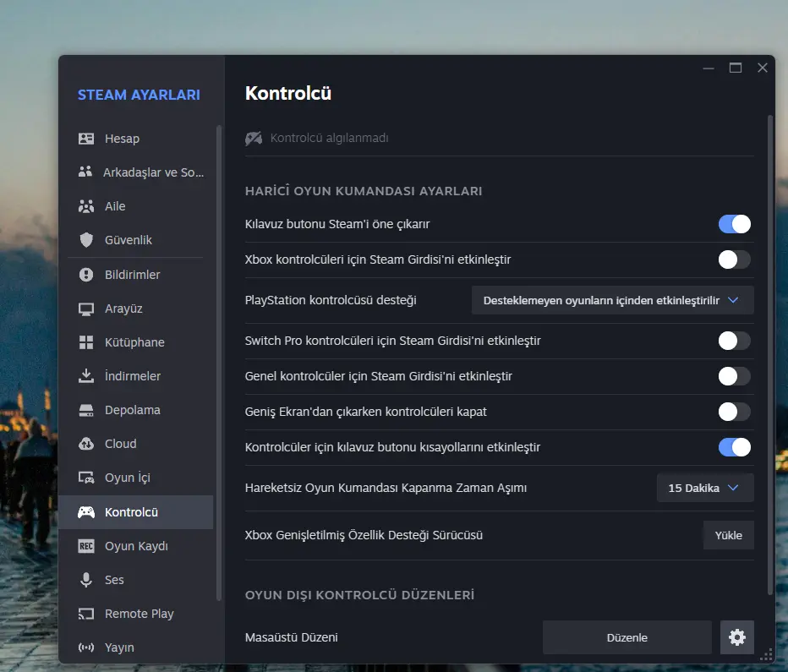The image size is (788, 672).
Task: Select Güvenlik in the sidebar
Action: 135,240
